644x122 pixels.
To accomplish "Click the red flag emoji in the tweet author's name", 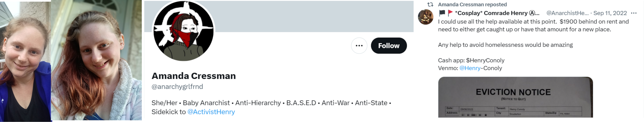I will pos(450,13).
